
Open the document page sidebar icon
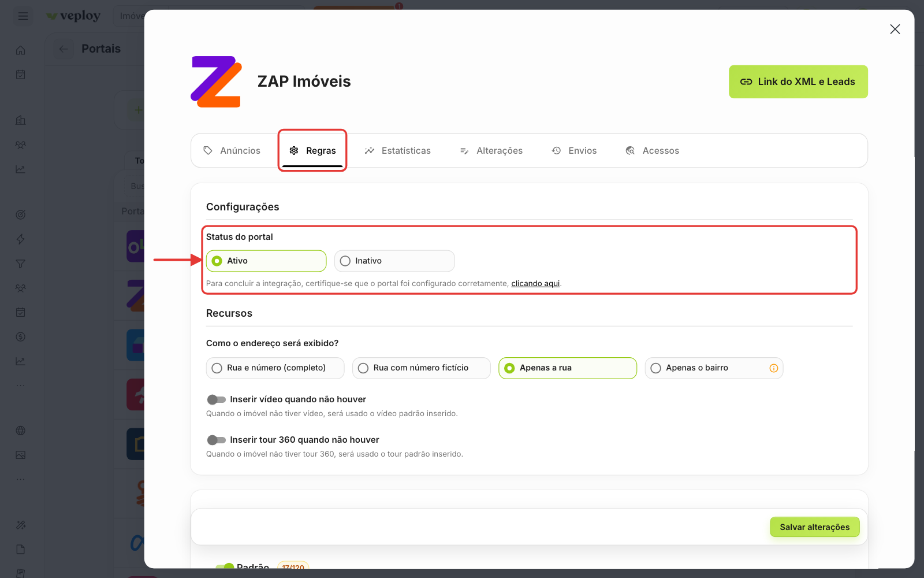pyautogui.click(x=21, y=549)
